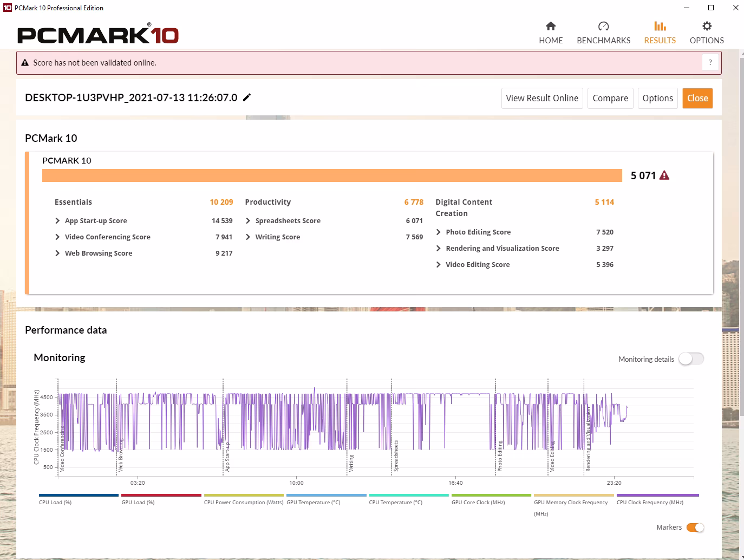
Task: Expand App Start-up Score details
Action: pos(57,220)
